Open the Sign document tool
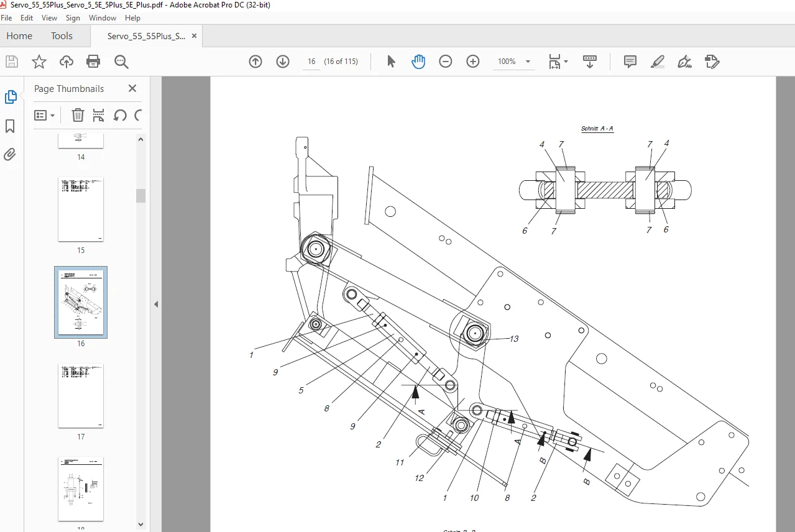Viewport: 795px width, 532px height. click(x=685, y=62)
